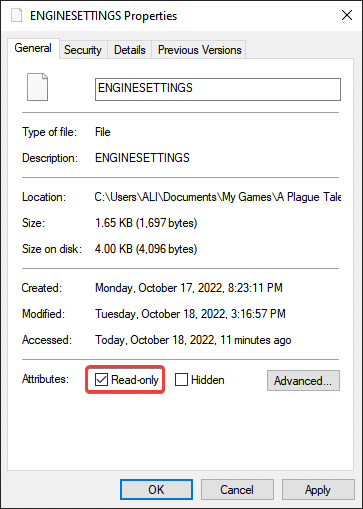
Task: Apply the attribute changes
Action: point(318,490)
